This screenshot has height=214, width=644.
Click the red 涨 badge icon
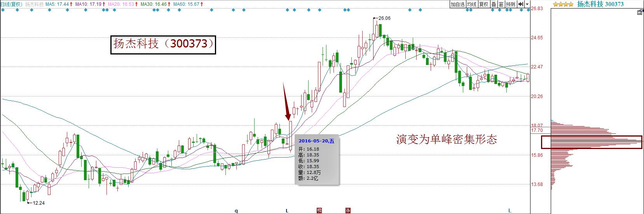(348, 211)
